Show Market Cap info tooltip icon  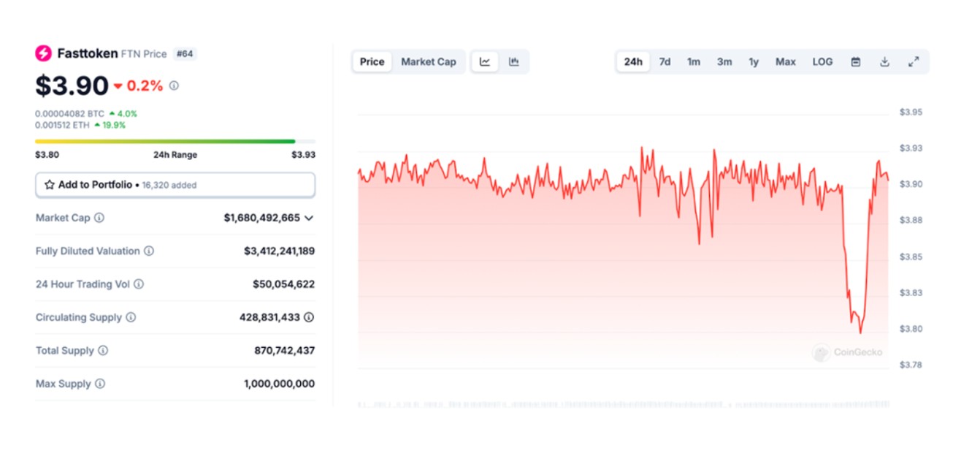99,218
